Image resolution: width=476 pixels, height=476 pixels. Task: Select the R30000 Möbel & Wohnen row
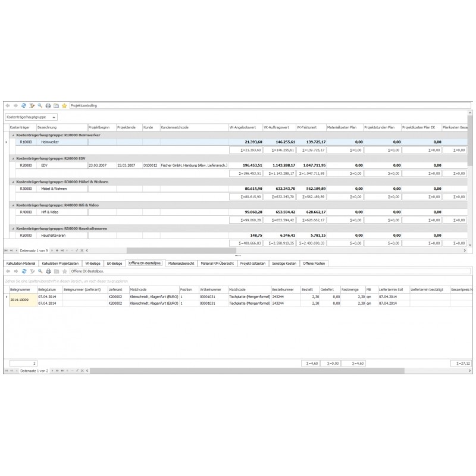tap(242, 189)
